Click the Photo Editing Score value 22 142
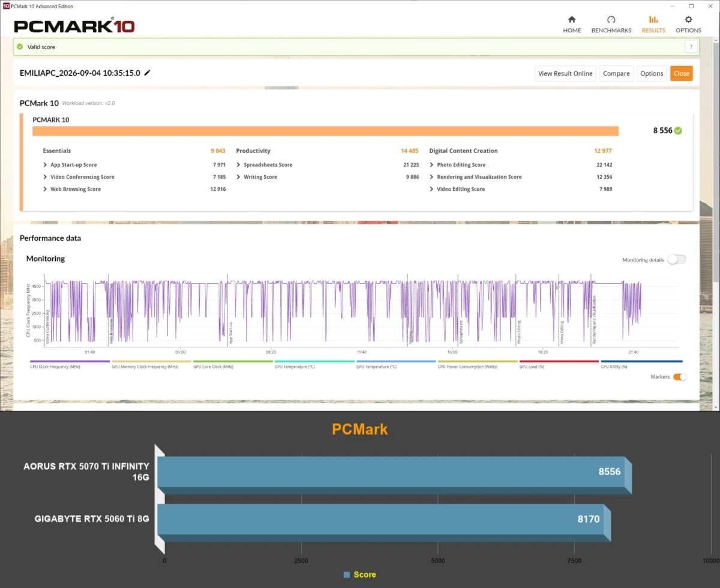 (x=604, y=165)
